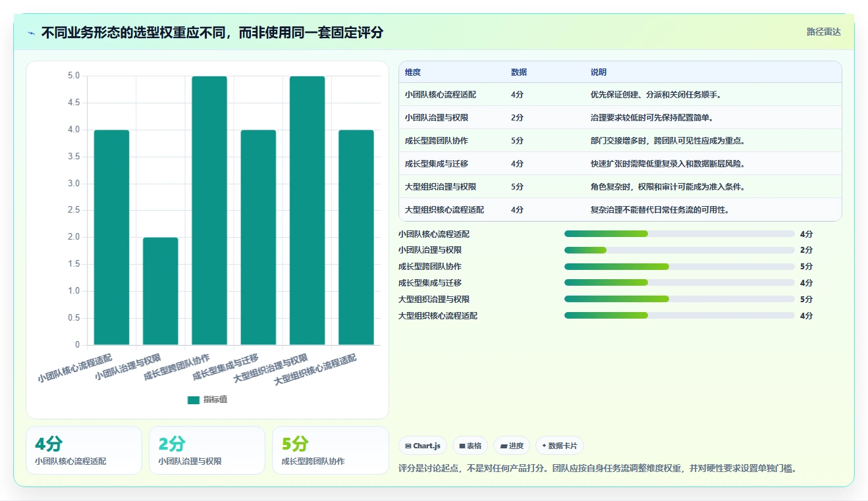Click the description 部门交接增多时，跨团队可见性应成为重点。
The height and width of the screenshot is (501, 868).
pos(668,141)
